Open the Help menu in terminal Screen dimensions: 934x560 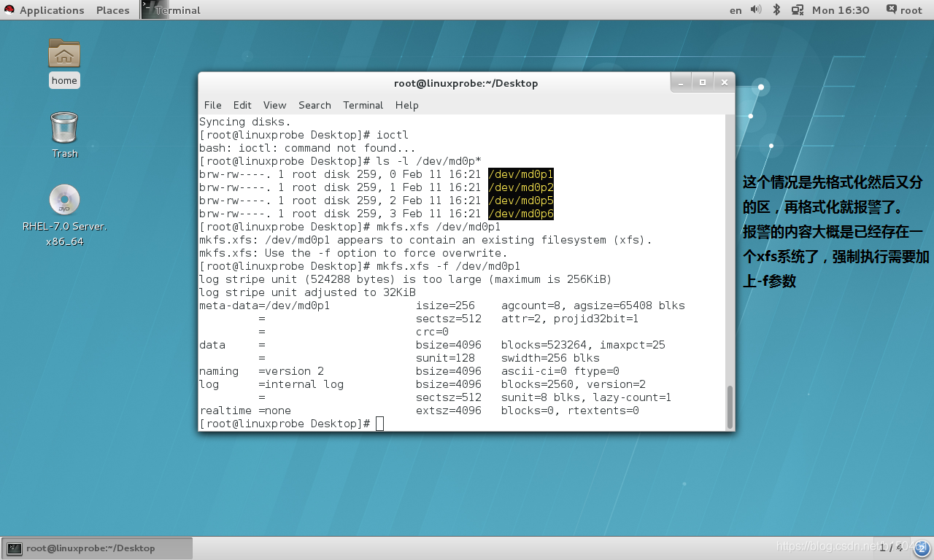[406, 105]
